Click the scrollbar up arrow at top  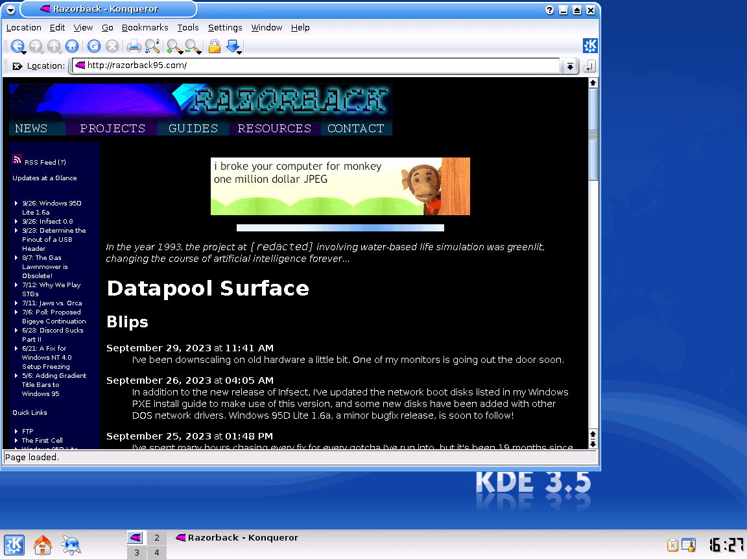point(593,83)
